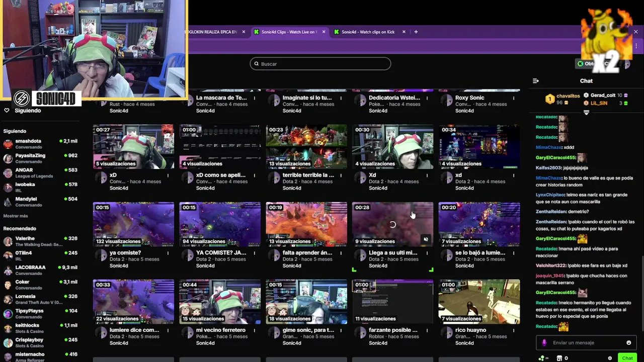Open options menu for clip 'ya comiste?'

coord(168,253)
